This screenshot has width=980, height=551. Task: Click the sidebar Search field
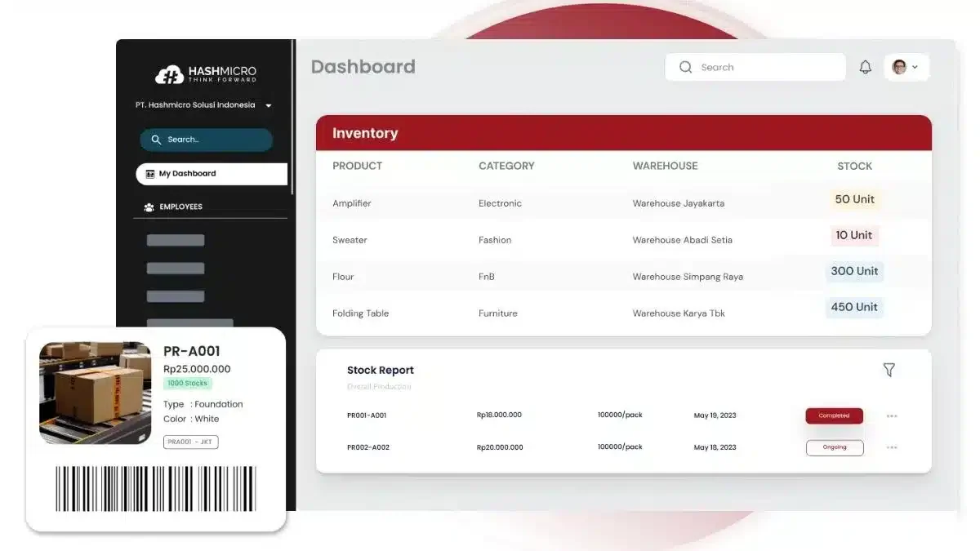coord(206,140)
